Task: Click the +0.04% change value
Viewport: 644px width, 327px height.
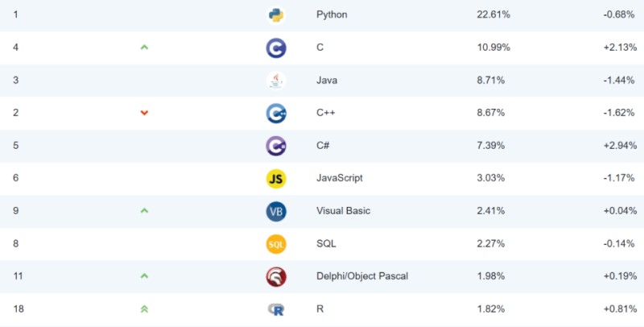Action: click(x=620, y=211)
